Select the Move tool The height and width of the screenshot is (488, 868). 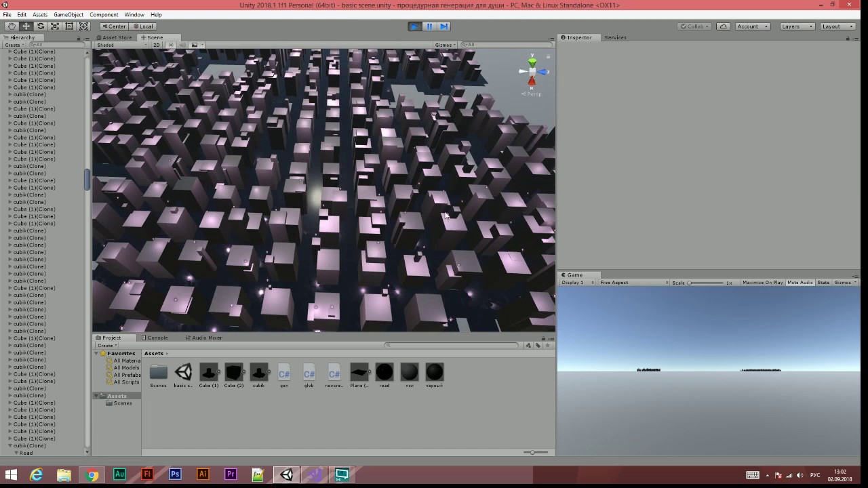pos(26,26)
